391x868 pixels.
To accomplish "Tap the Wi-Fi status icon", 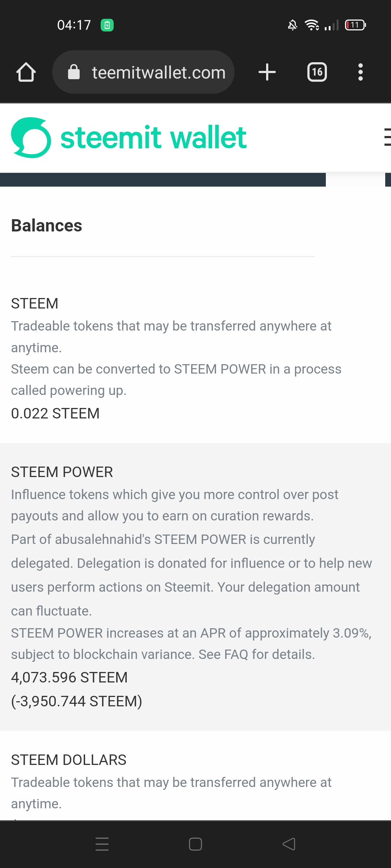I will (x=311, y=25).
